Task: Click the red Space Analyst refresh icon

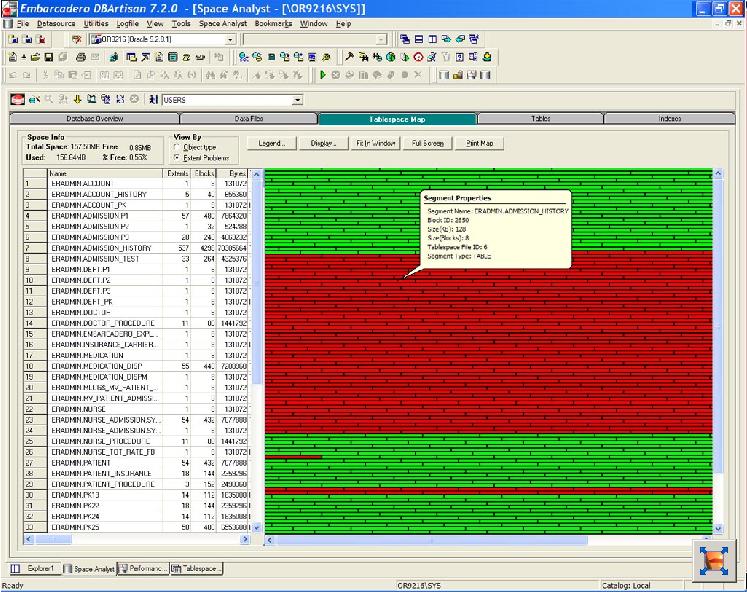Action: (18, 100)
